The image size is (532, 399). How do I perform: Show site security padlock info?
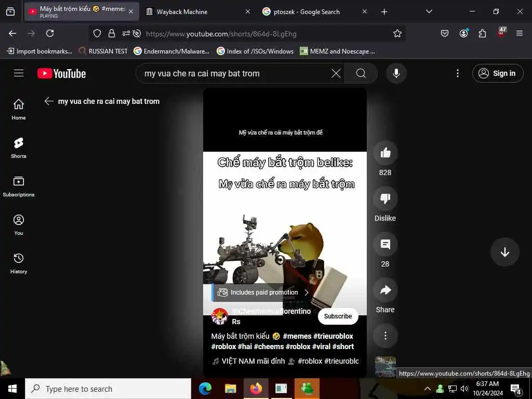[112, 33]
